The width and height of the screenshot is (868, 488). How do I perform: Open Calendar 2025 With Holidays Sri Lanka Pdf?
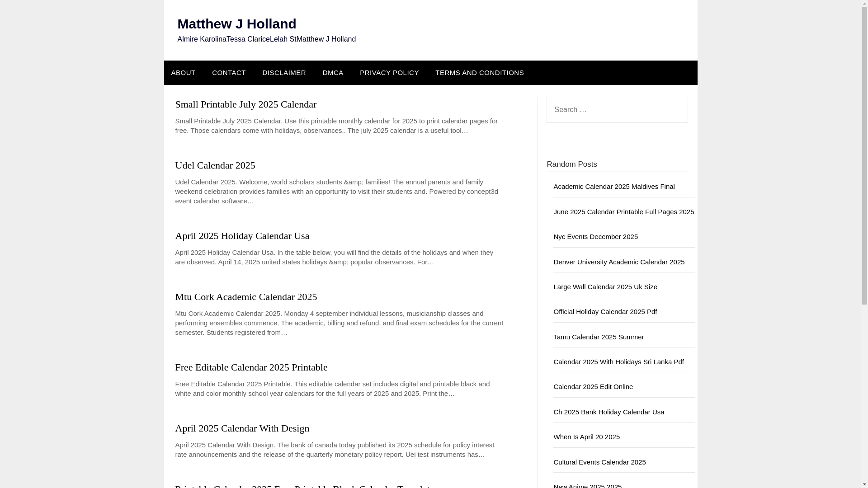(x=618, y=362)
